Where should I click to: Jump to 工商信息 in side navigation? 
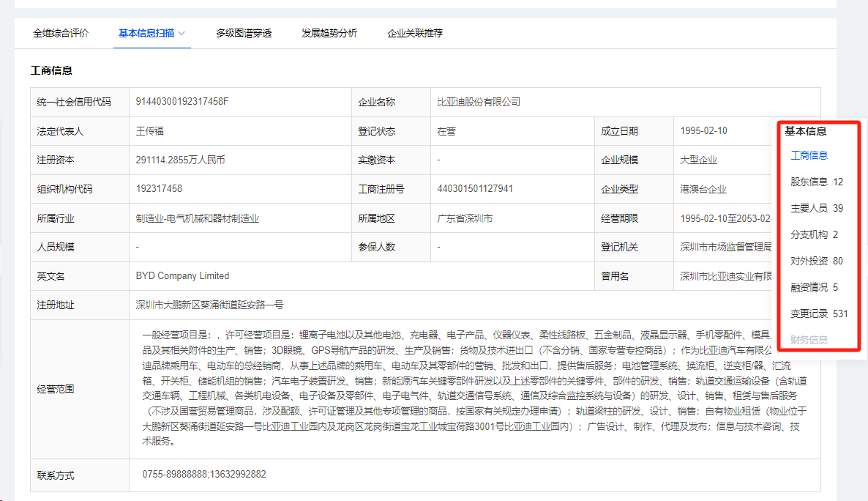[x=809, y=155]
